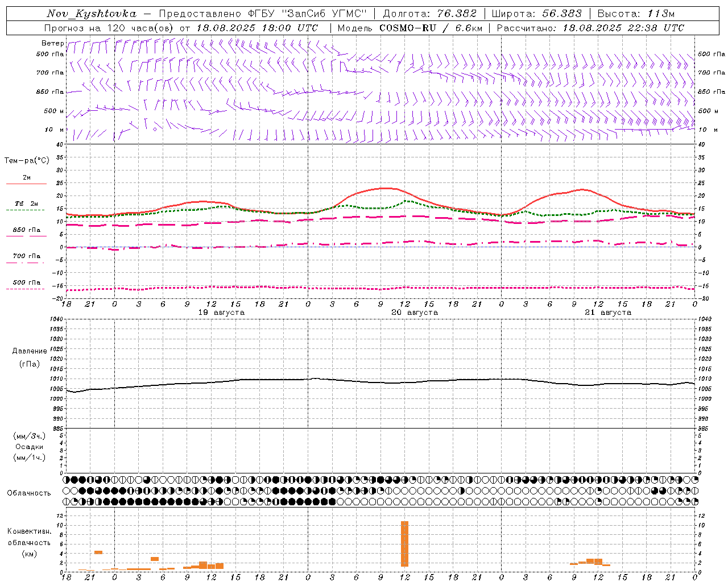Click the Широта: 56.383 value

(536, 14)
